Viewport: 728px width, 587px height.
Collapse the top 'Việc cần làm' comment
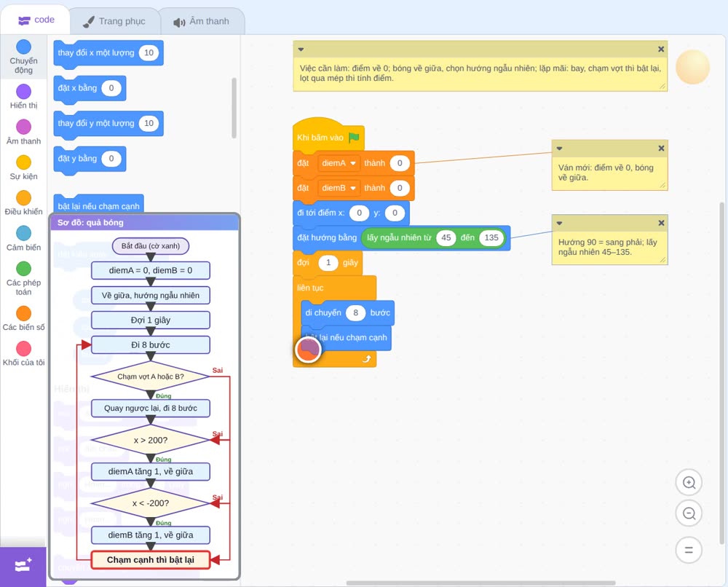(301, 50)
